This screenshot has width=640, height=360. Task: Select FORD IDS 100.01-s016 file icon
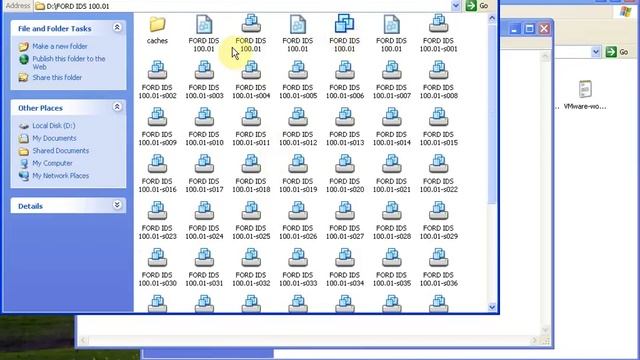tap(157, 164)
